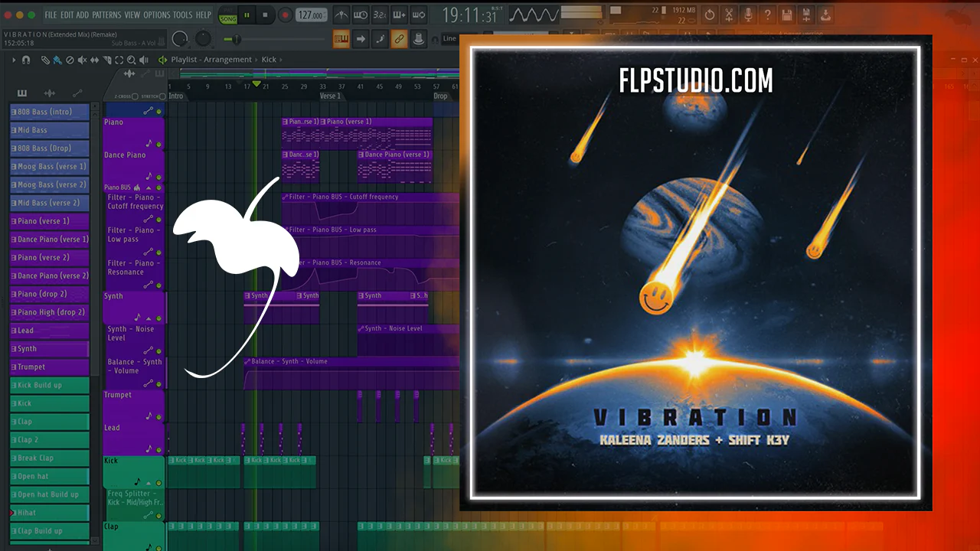Click the knob-shaped multilink controllers icon
Image resolution: width=980 pixels, height=551 pixels.
pos(418,38)
